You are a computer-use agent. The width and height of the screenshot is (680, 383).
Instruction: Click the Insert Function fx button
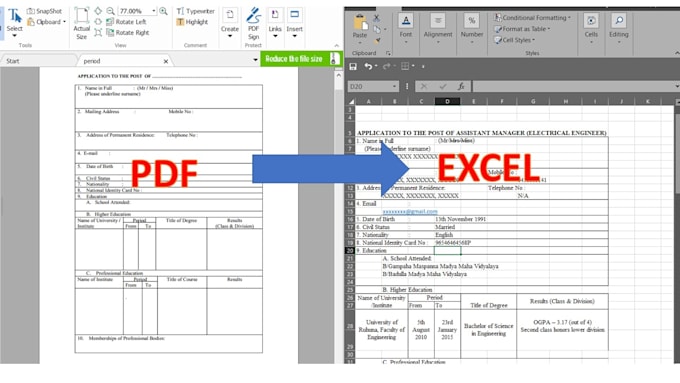click(x=461, y=86)
